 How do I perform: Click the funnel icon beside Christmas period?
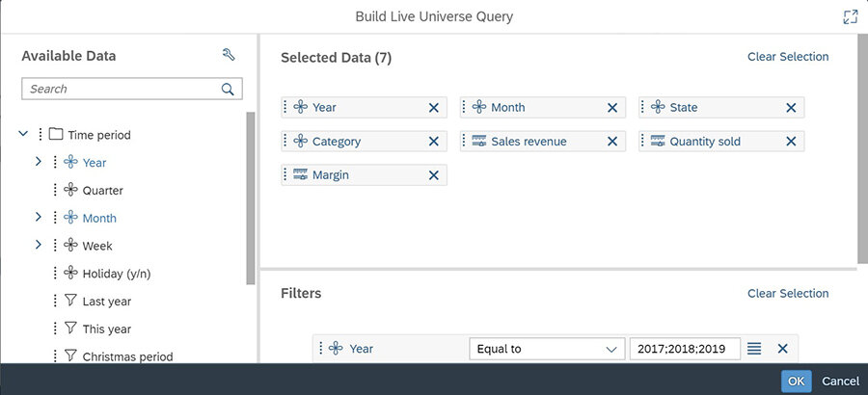[x=70, y=355]
